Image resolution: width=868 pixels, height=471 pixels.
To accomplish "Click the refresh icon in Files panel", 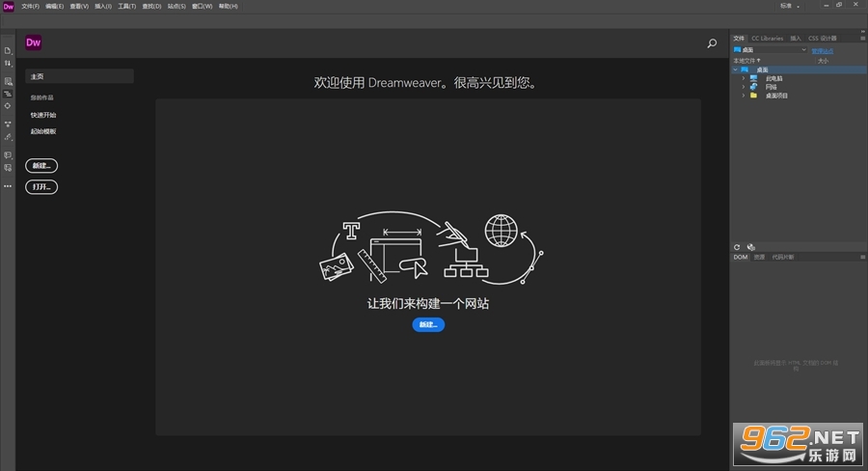I will pos(737,247).
